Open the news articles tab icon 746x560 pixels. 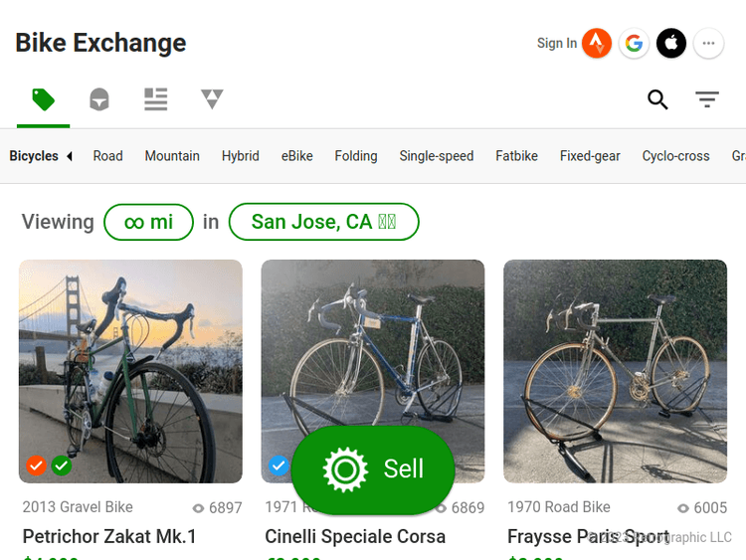tap(155, 99)
